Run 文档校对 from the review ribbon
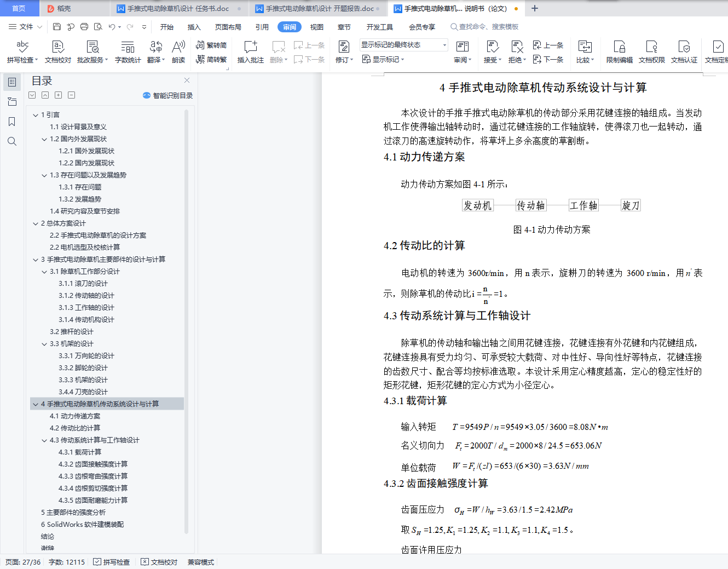 [x=58, y=52]
